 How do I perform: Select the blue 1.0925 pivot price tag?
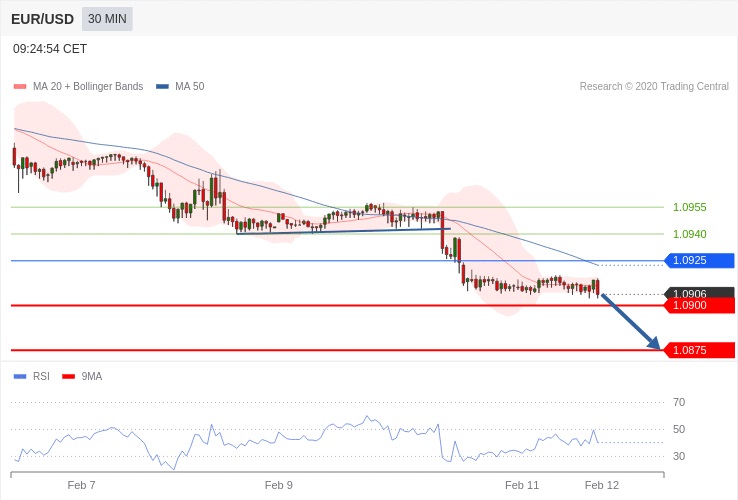tap(699, 260)
